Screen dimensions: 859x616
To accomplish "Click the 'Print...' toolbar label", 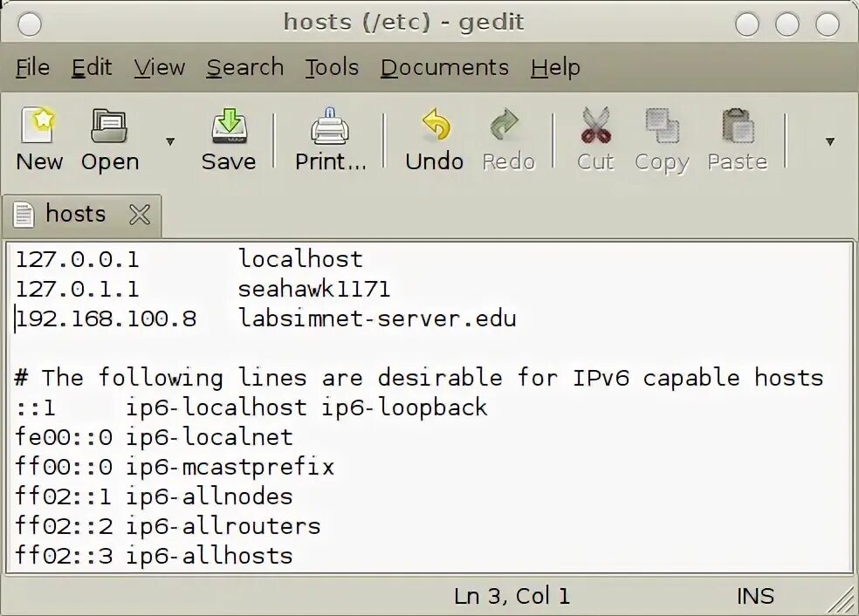I will tap(330, 161).
